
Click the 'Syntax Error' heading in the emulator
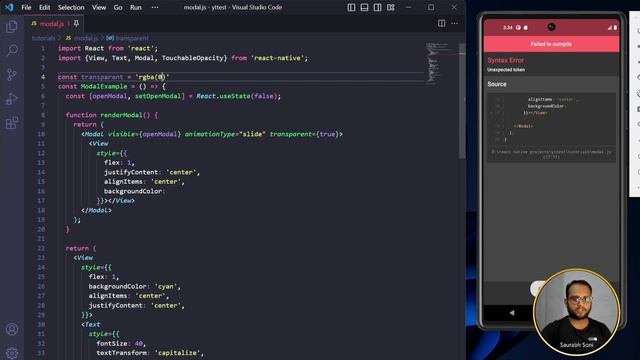[x=505, y=60]
